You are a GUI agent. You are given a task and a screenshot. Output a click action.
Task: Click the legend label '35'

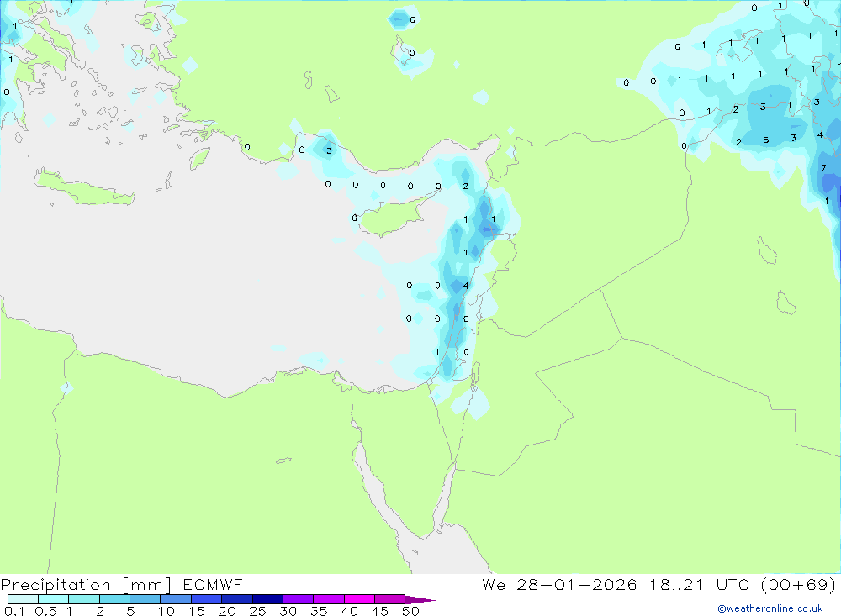[319, 611]
